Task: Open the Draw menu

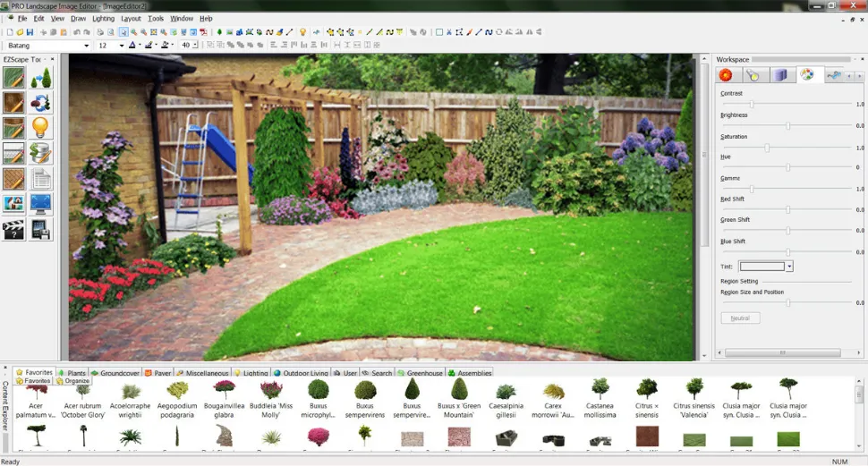Action: point(78,18)
